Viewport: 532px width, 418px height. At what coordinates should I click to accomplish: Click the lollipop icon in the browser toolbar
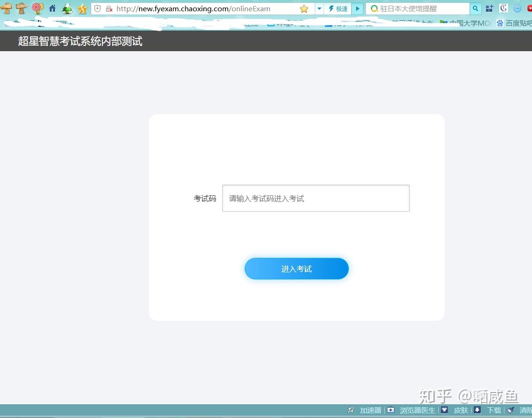point(37,8)
